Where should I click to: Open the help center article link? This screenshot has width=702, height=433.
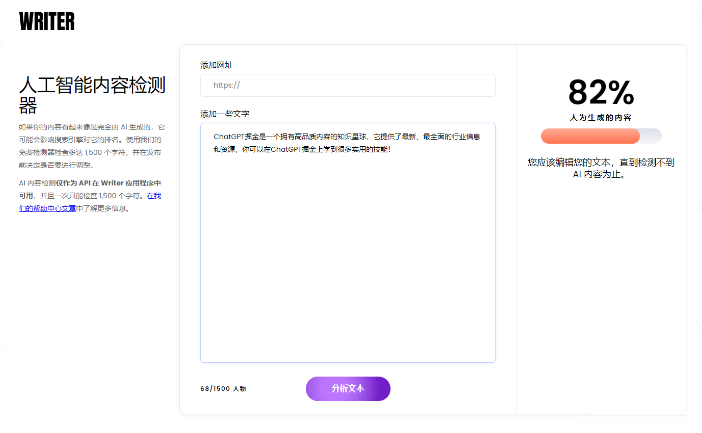click(90, 202)
